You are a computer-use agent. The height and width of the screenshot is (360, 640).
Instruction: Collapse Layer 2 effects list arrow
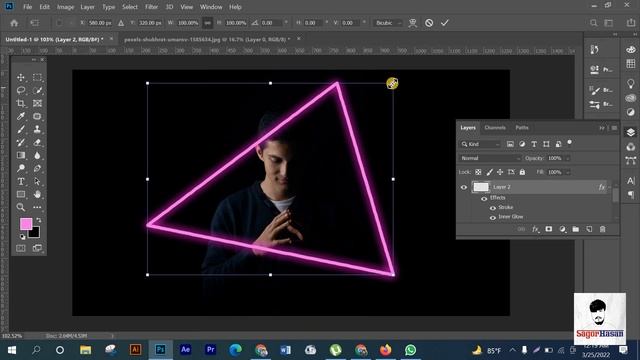point(610,187)
